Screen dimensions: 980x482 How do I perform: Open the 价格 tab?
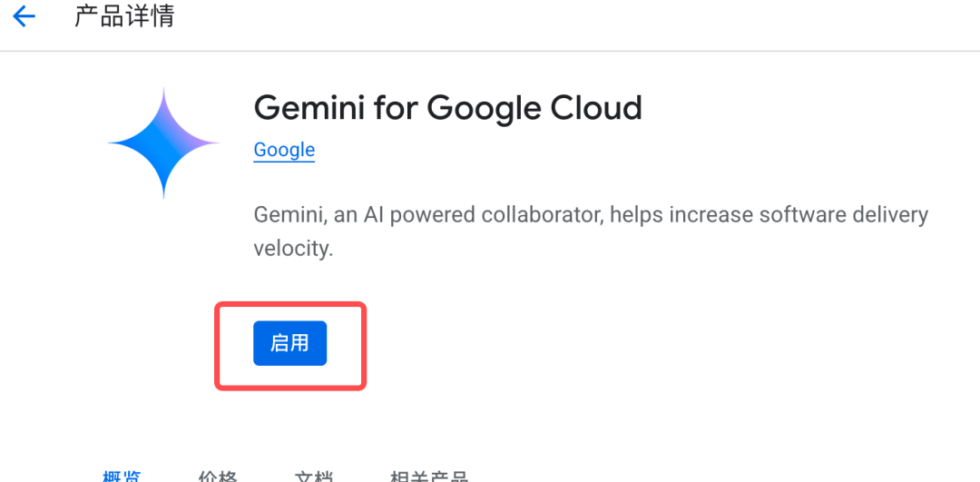pyautogui.click(x=218, y=476)
